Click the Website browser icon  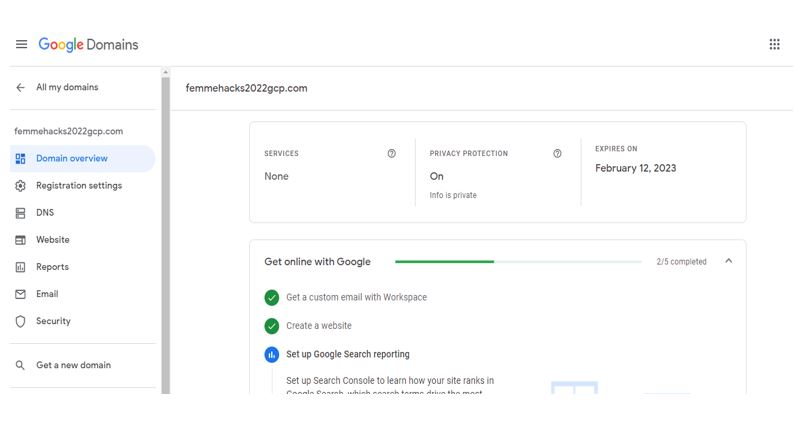coord(20,240)
